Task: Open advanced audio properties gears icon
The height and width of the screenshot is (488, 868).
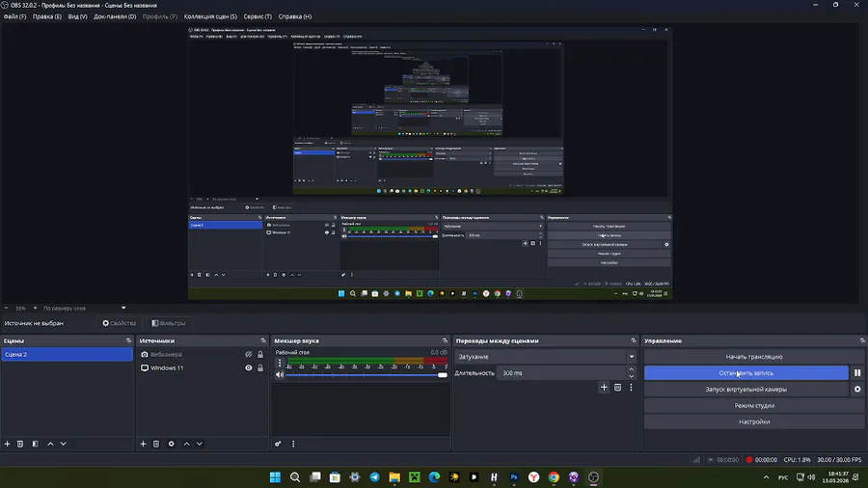Action: tap(278, 444)
